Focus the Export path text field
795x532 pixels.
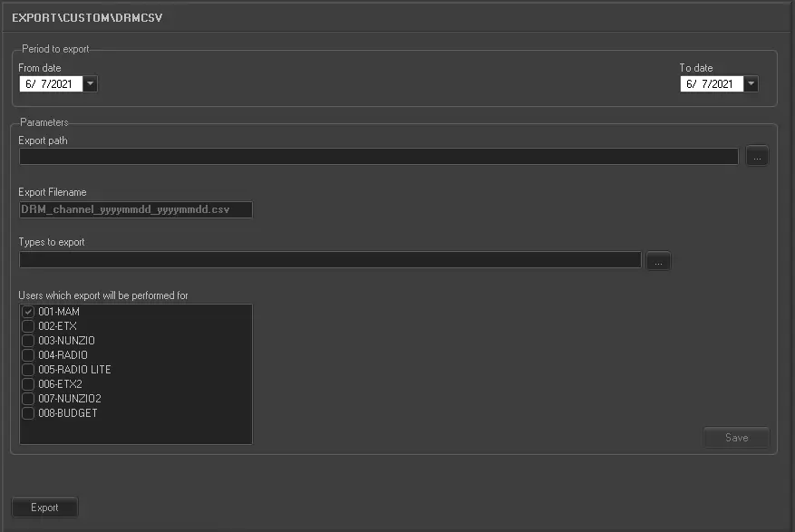378,157
